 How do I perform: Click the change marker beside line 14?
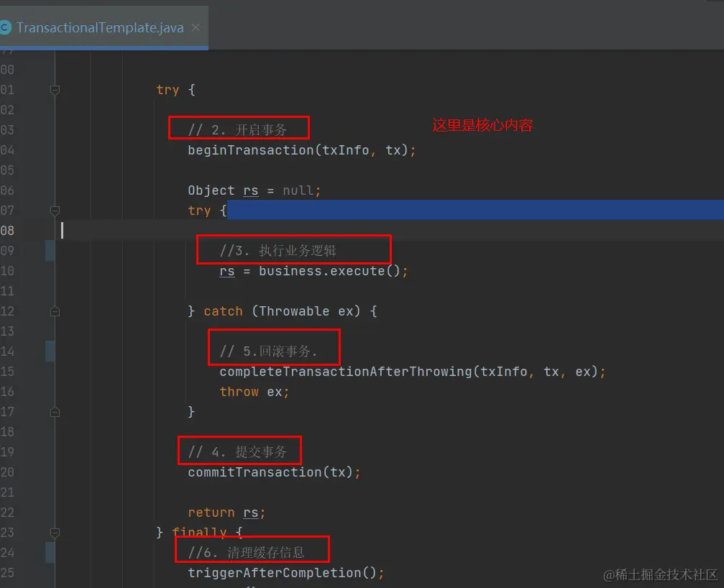pos(50,352)
